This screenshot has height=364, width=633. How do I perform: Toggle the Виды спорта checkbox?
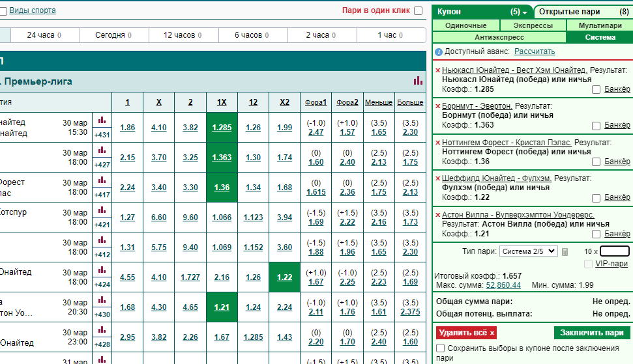3,11
